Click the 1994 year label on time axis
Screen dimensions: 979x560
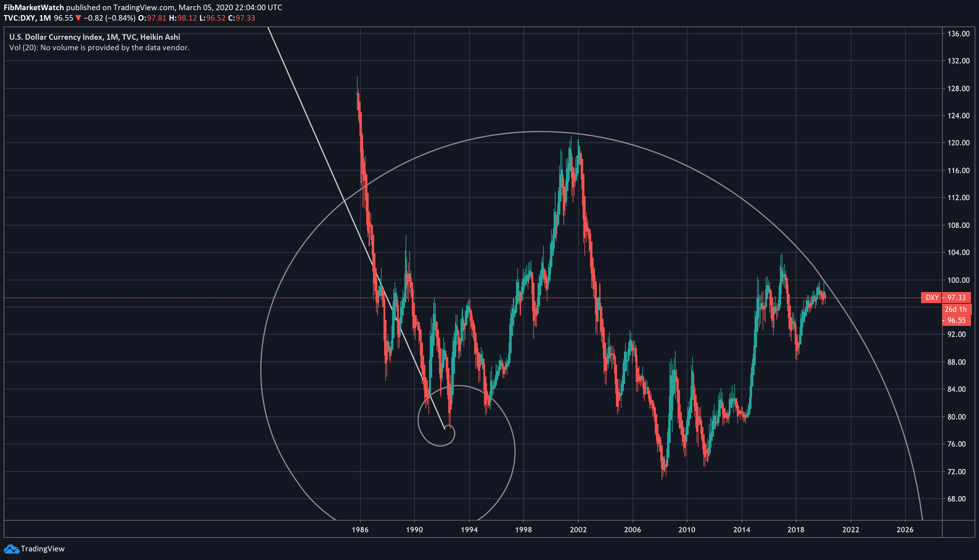(469, 530)
